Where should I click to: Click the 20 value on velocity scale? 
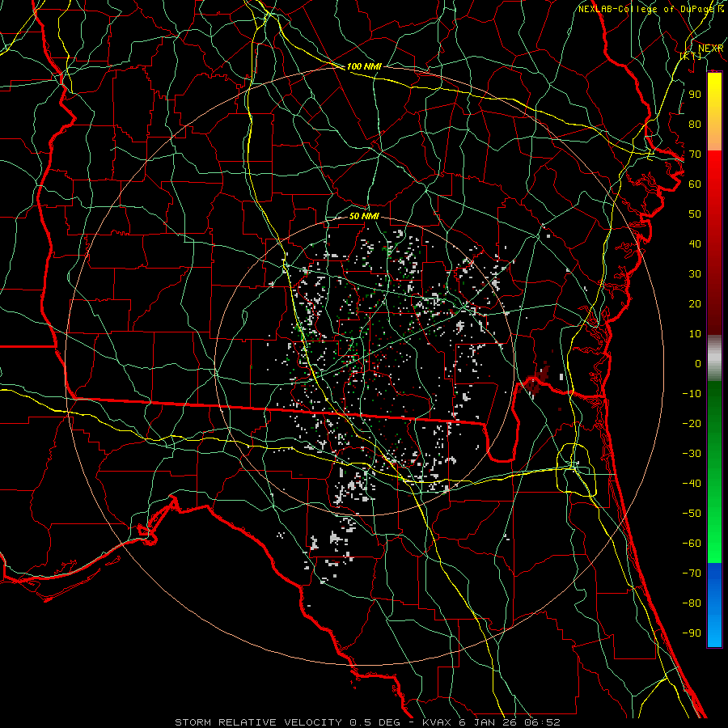click(695, 303)
